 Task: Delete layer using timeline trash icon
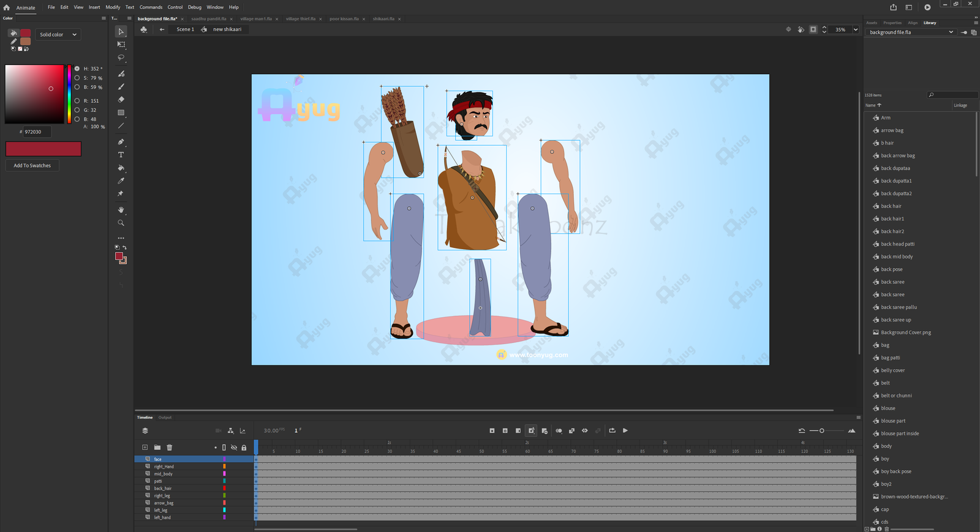170,448
